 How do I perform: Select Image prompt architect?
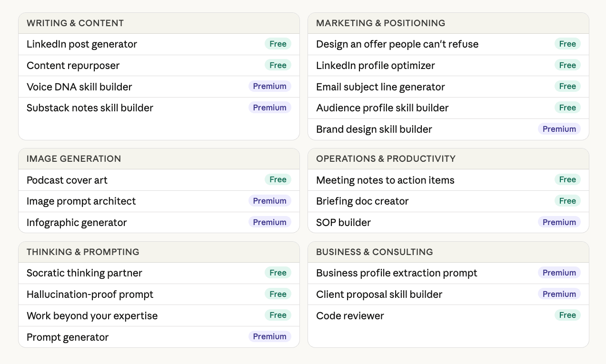click(x=159, y=201)
